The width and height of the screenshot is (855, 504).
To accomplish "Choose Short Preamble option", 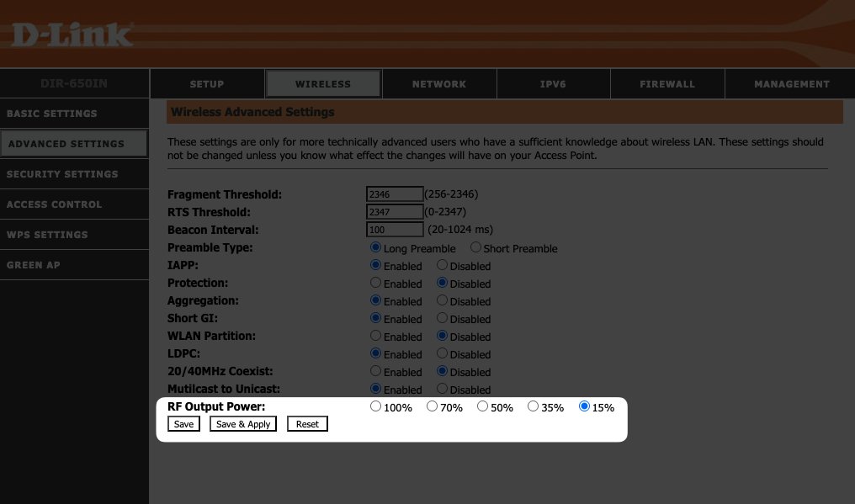I will (475, 247).
